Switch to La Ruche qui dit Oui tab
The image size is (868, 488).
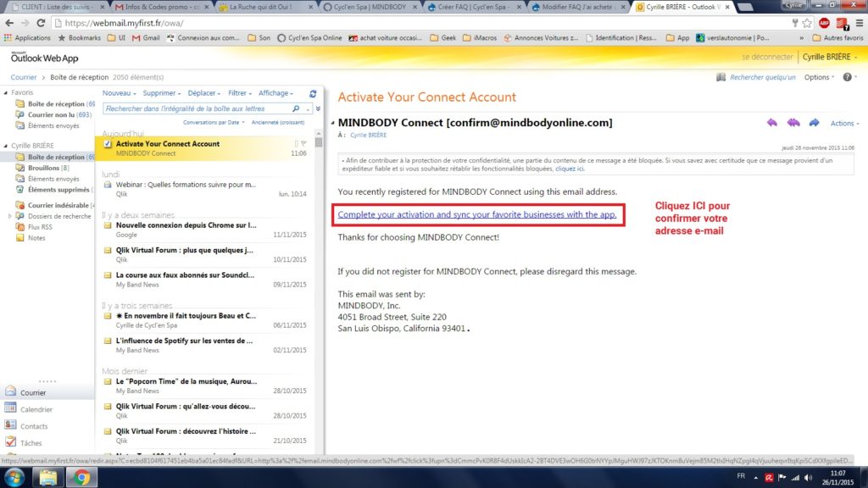coord(265,7)
